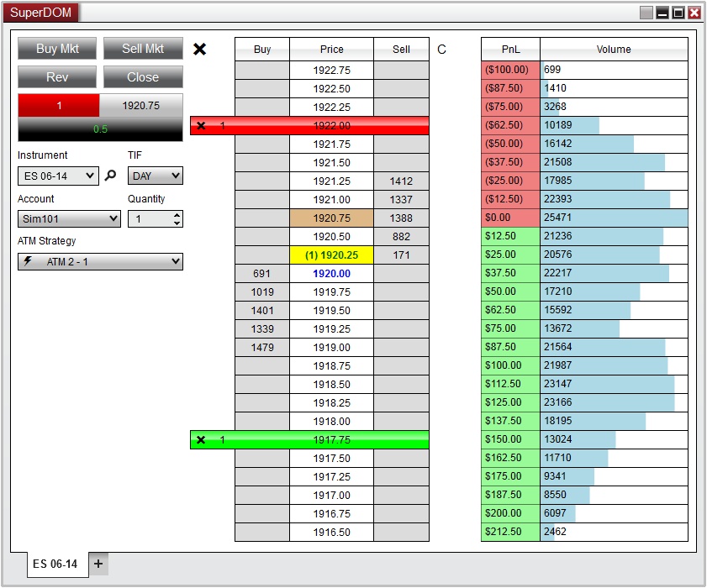Click the red position box showing 1
Screen dimensions: 707x588
click(x=59, y=106)
